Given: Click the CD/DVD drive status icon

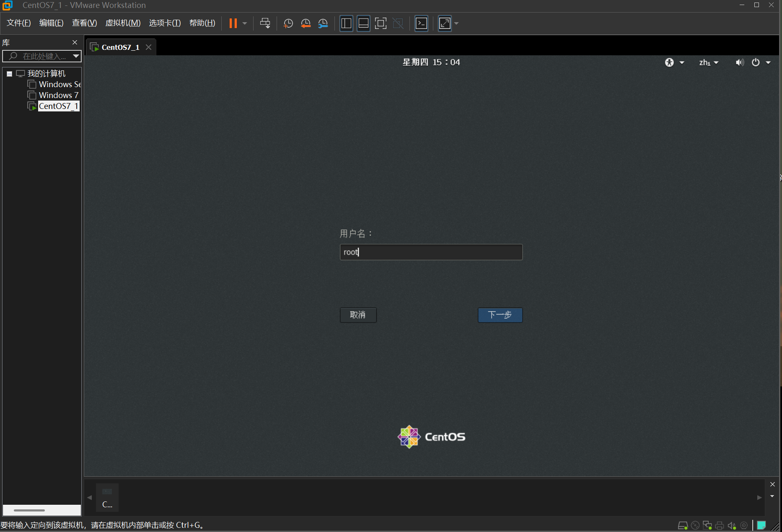Looking at the screenshot, I should 695,525.
